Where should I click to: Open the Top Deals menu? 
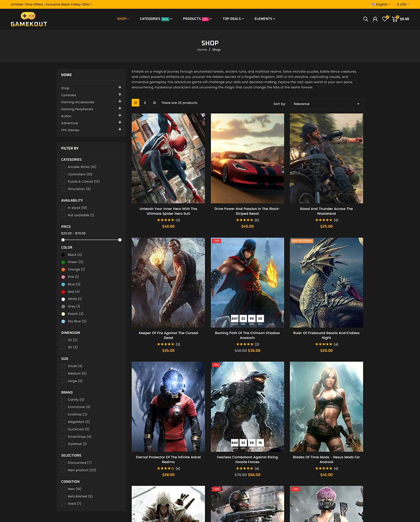(233, 19)
